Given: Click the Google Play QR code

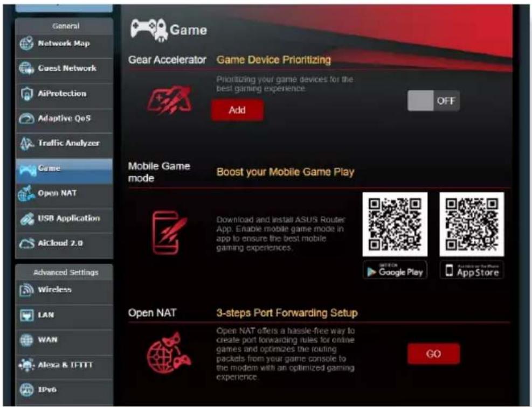Looking at the screenshot, I should pos(395,224).
